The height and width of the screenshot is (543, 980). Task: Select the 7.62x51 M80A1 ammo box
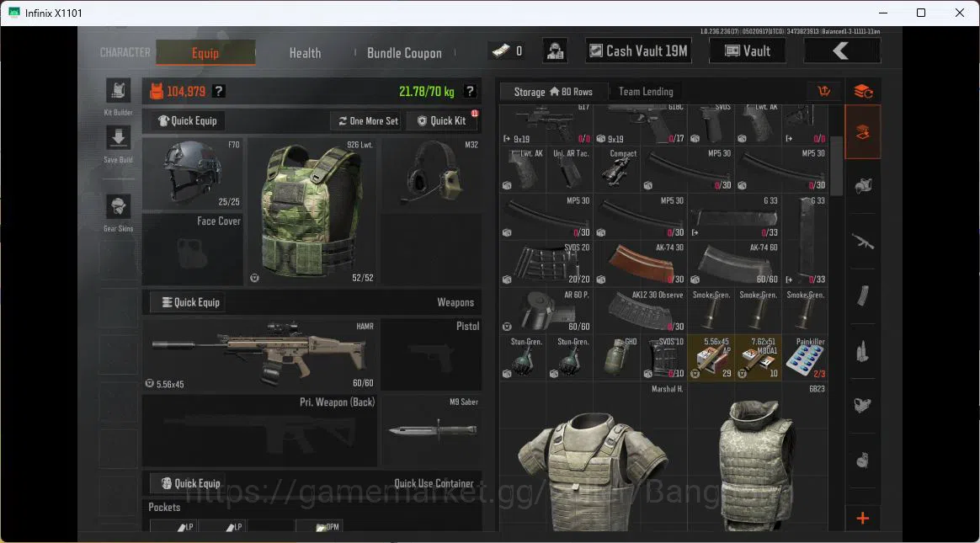758,358
